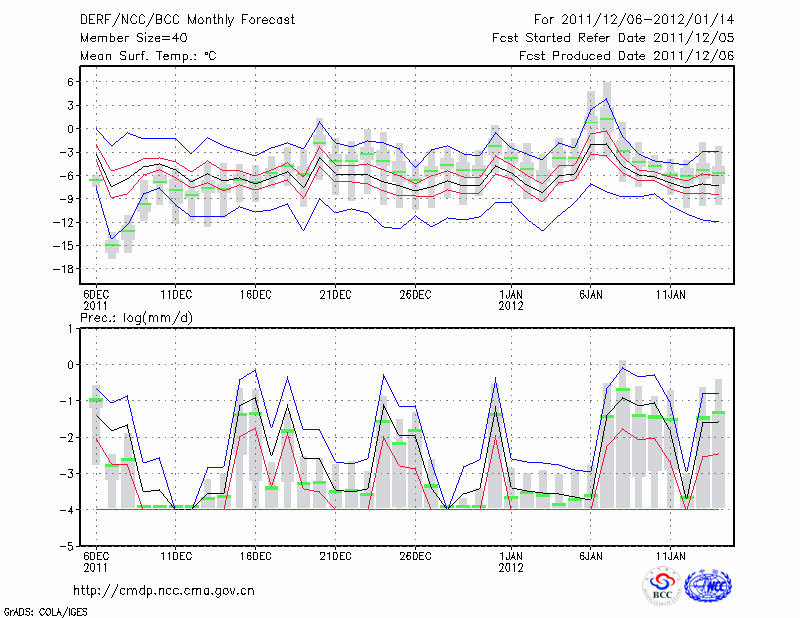Click the Fcst Started Refer Date line

coord(613,37)
